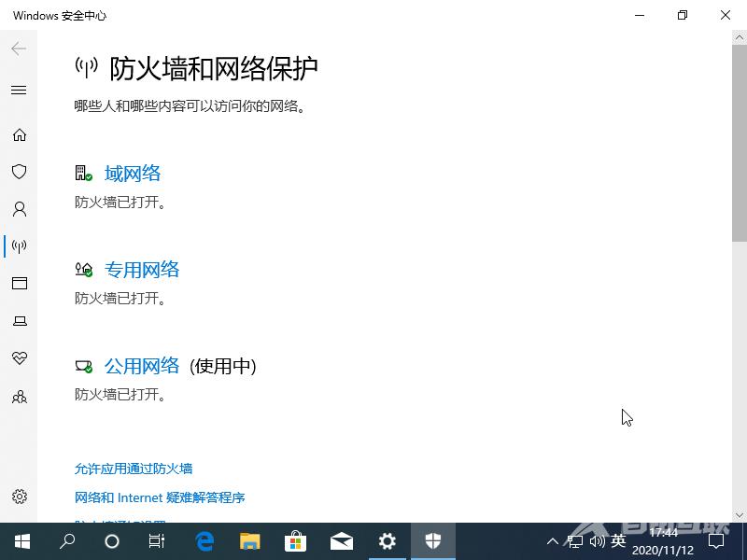
Task: Click 防火墙已打开 under 专用网络
Action: pos(120,298)
